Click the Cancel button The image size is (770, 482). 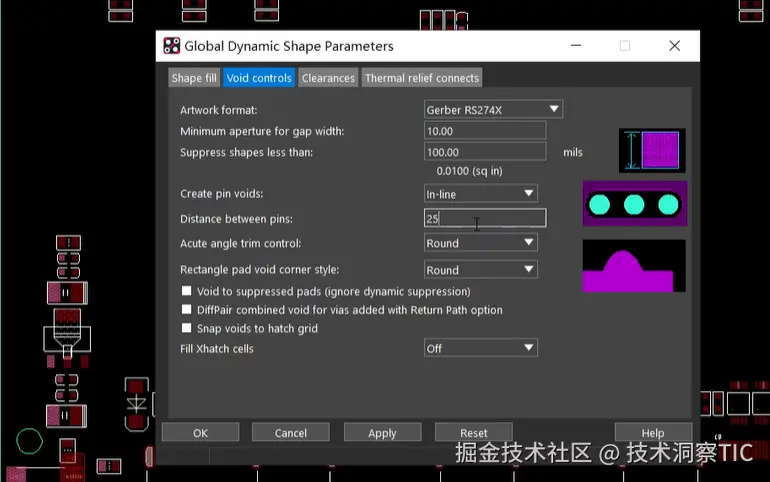click(x=291, y=432)
